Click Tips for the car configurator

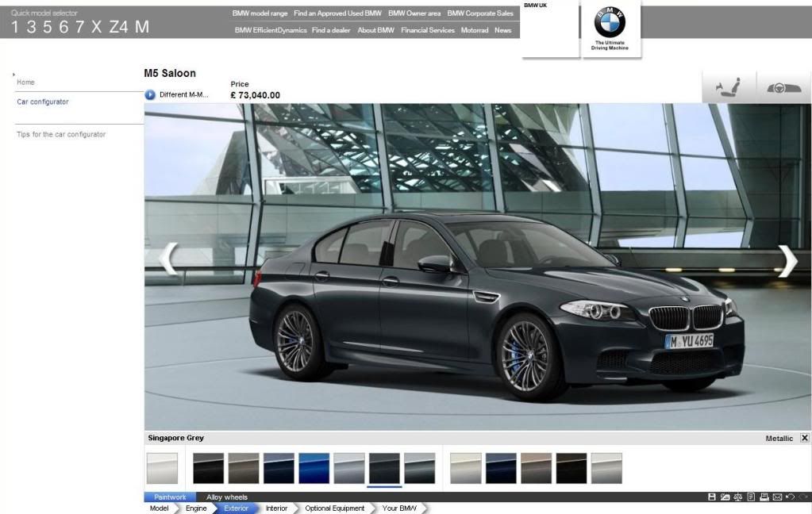[x=61, y=135]
